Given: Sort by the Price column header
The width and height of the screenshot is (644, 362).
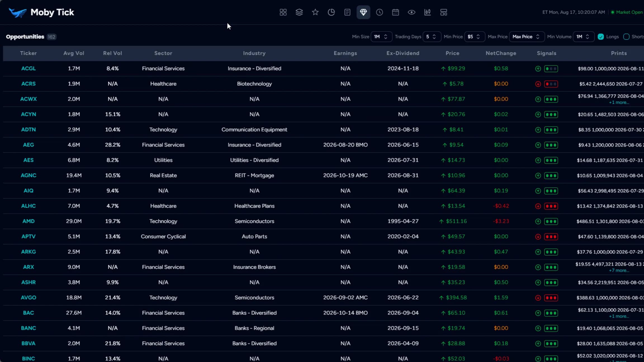Looking at the screenshot, I should point(452,53).
